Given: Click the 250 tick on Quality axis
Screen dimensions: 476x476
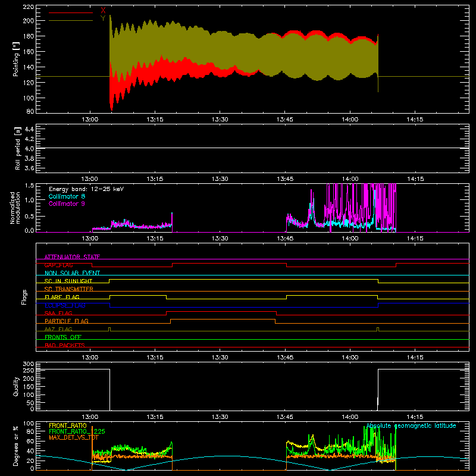Looking at the screenshot, I should pyautogui.click(x=28, y=371).
